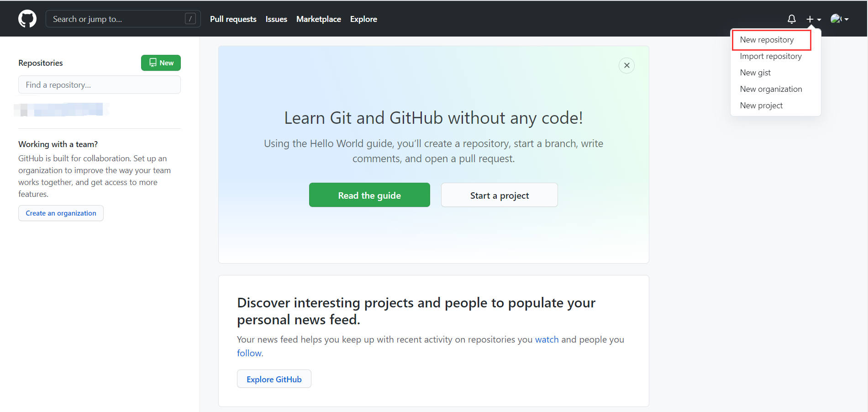Dismiss the Learn Git banner with X
868x412 pixels.
(627, 65)
